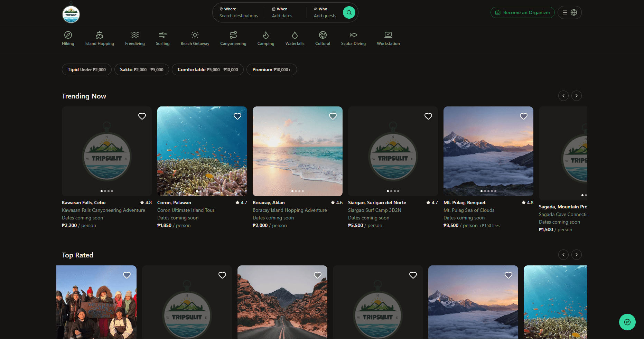Screen dimensions: 644x339
Task: Favorite the Top Rated mountain clouds card
Action: (x=508, y=275)
